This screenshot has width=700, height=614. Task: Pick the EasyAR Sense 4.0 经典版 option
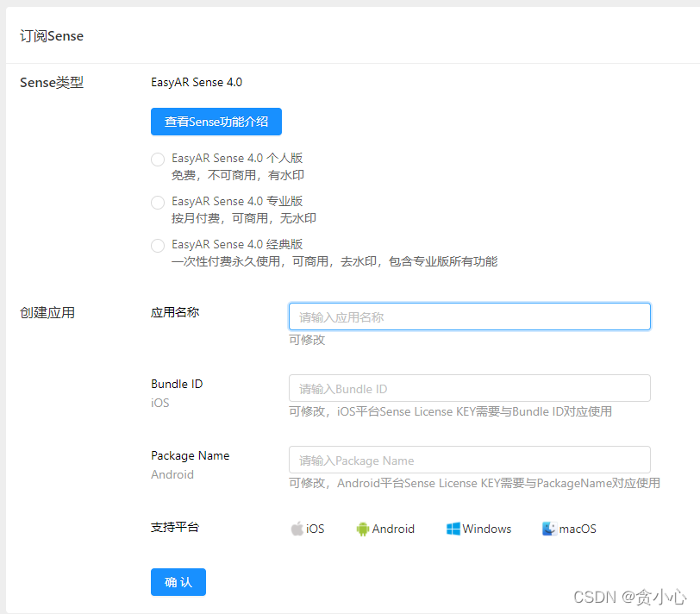point(158,245)
